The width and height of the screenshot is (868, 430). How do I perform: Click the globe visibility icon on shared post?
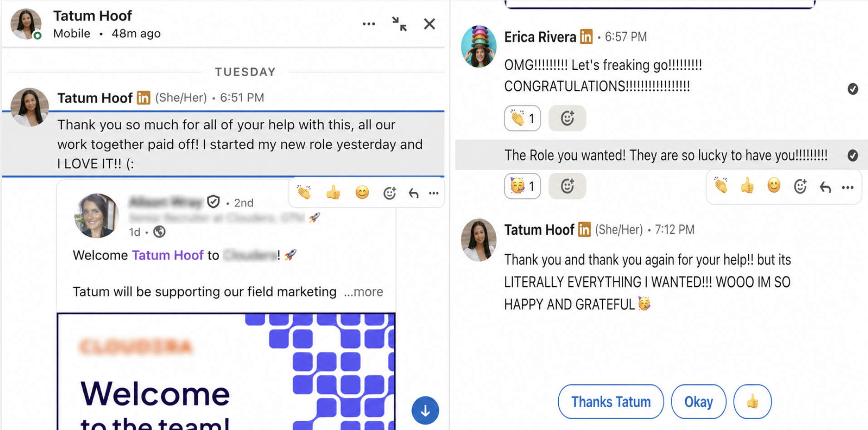(159, 232)
